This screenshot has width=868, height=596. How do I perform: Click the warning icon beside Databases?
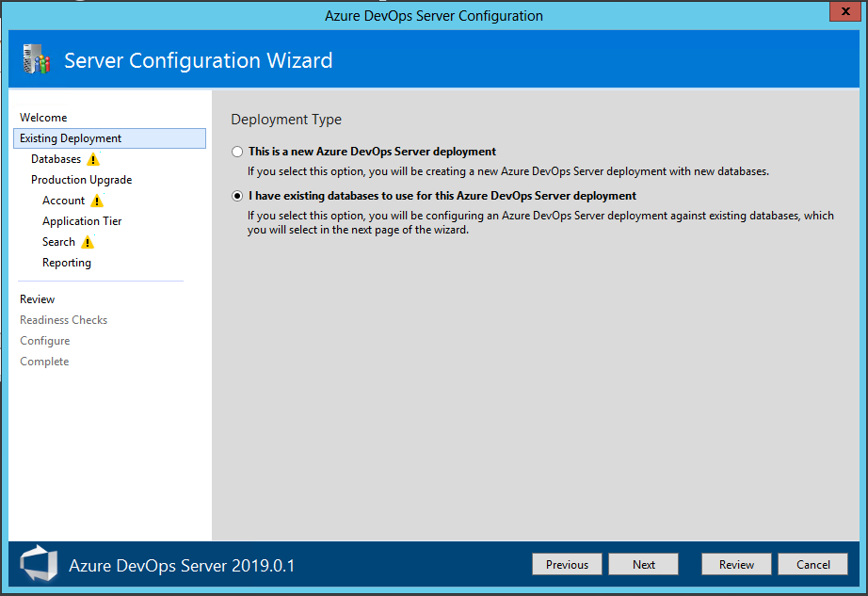pyautogui.click(x=93, y=160)
